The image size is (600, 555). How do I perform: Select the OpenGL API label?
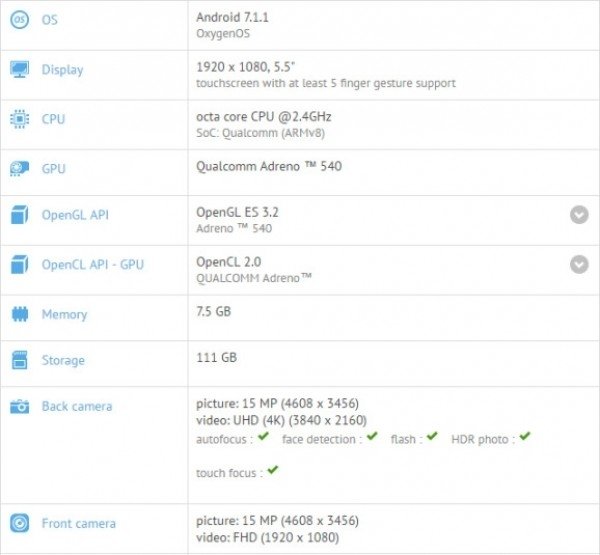tap(75, 215)
